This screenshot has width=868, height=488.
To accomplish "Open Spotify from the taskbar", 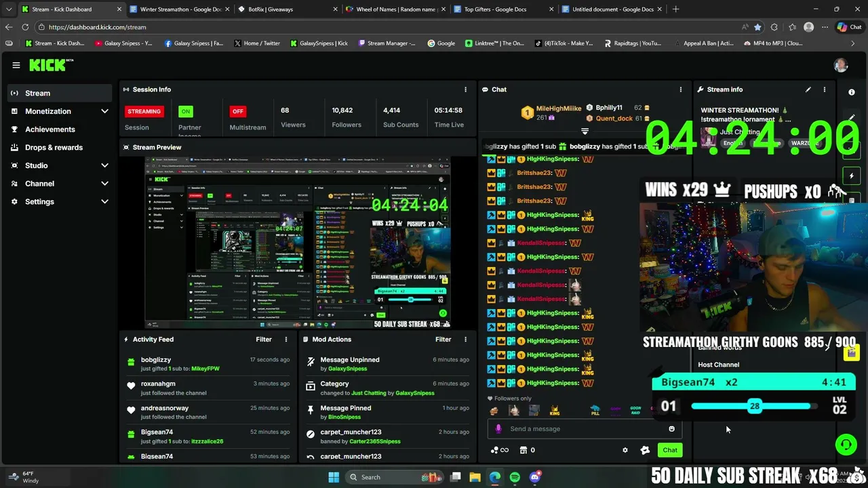I will point(515,477).
